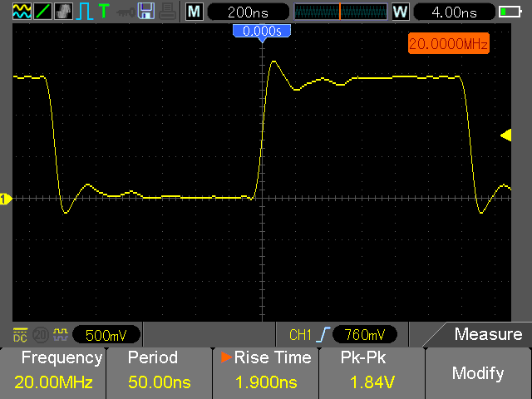Click the floppy disk save icon
This screenshot has height=399, width=532.
(146, 11)
